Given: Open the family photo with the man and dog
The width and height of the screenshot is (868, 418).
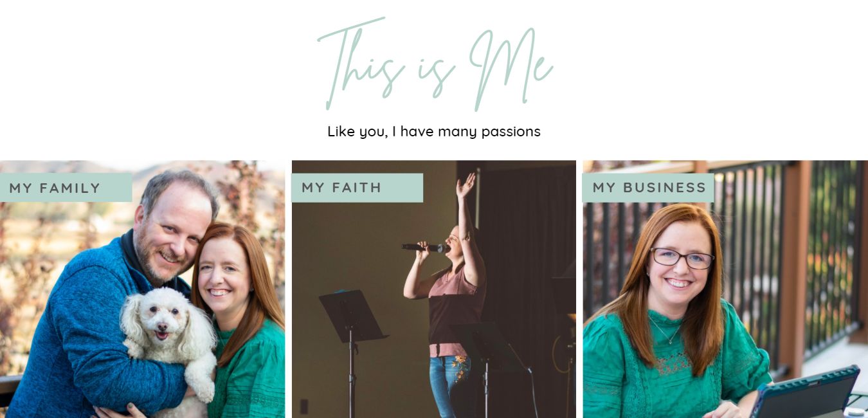Looking at the screenshot, I should pyautogui.click(x=142, y=289).
